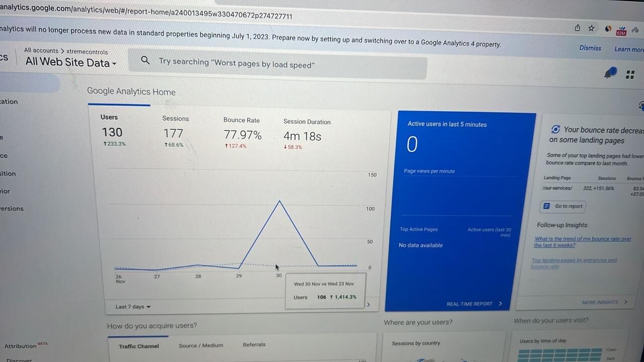The image size is (644, 362).
Task: Open the orange and navy browser extension
Action: [x=608, y=29]
